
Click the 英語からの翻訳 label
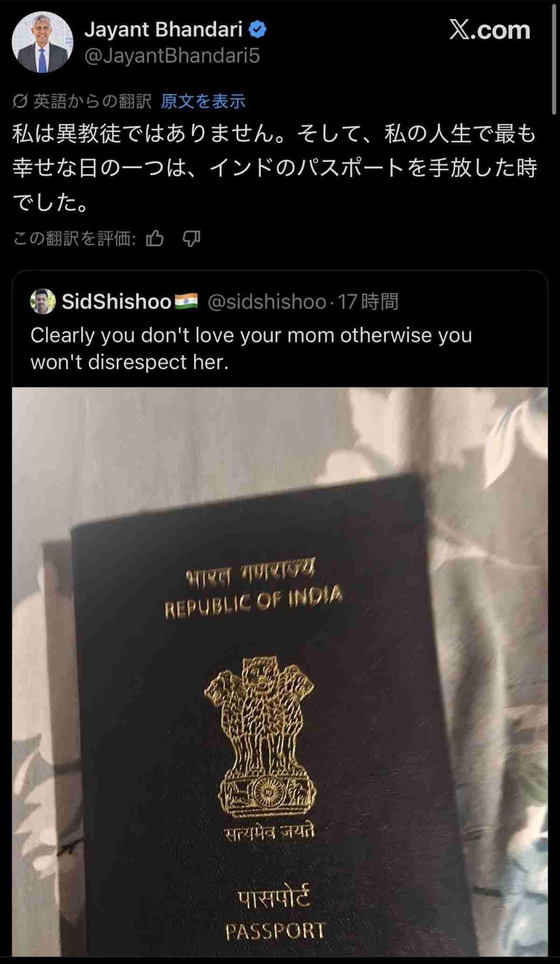(92, 101)
